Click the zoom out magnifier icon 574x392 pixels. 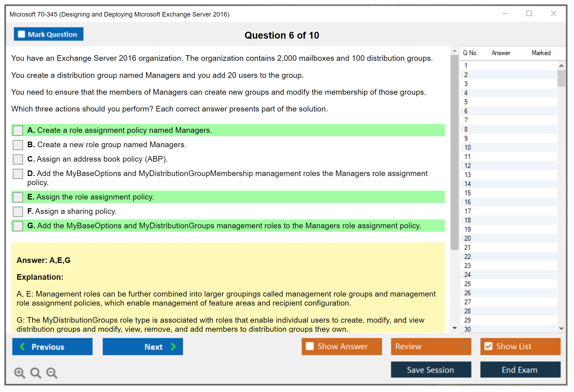[52, 373]
